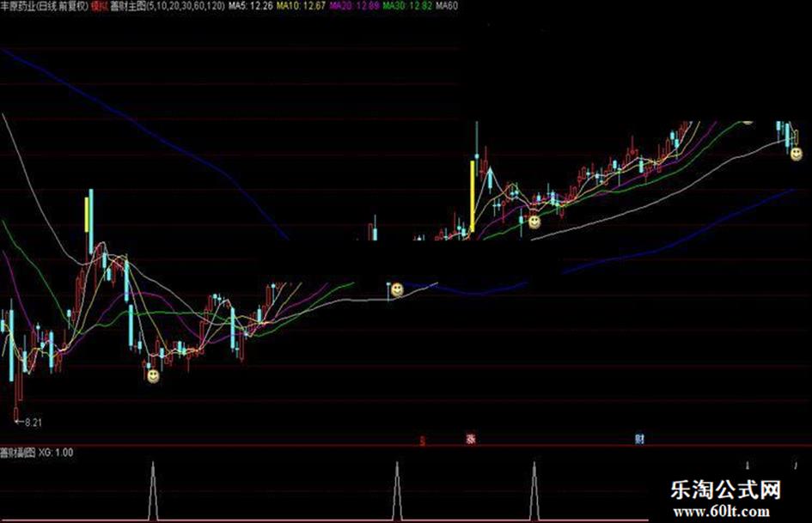
Task: Open the red S marker on the time axis
Action: coord(423,441)
